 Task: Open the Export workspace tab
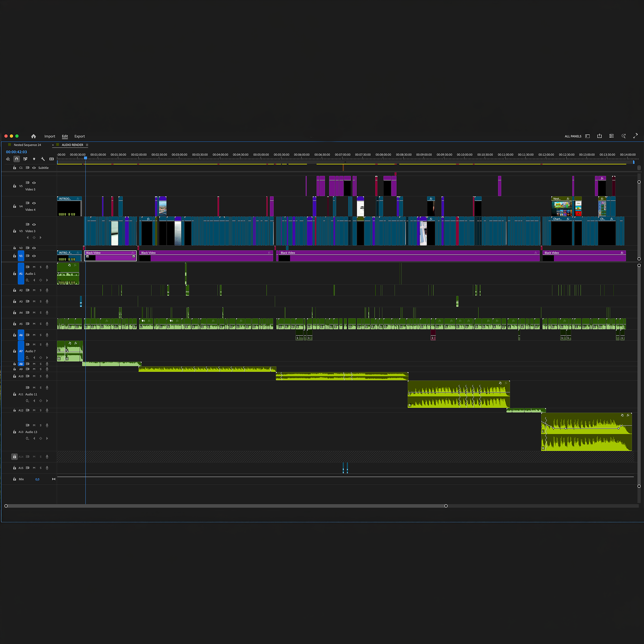(x=79, y=136)
